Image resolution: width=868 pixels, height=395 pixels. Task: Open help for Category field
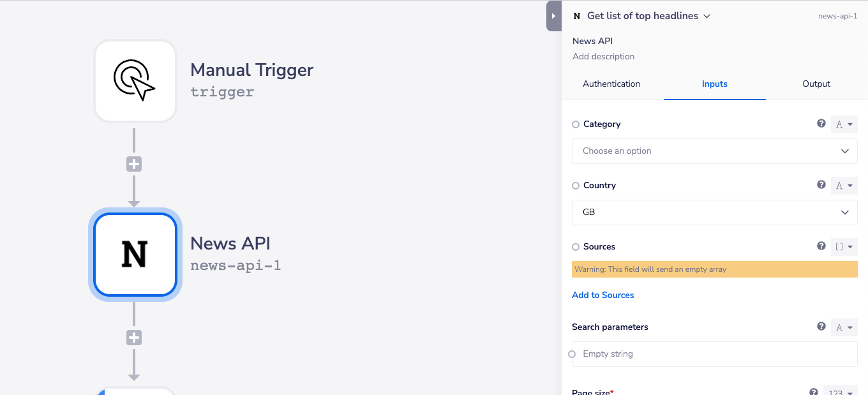click(x=821, y=124)
